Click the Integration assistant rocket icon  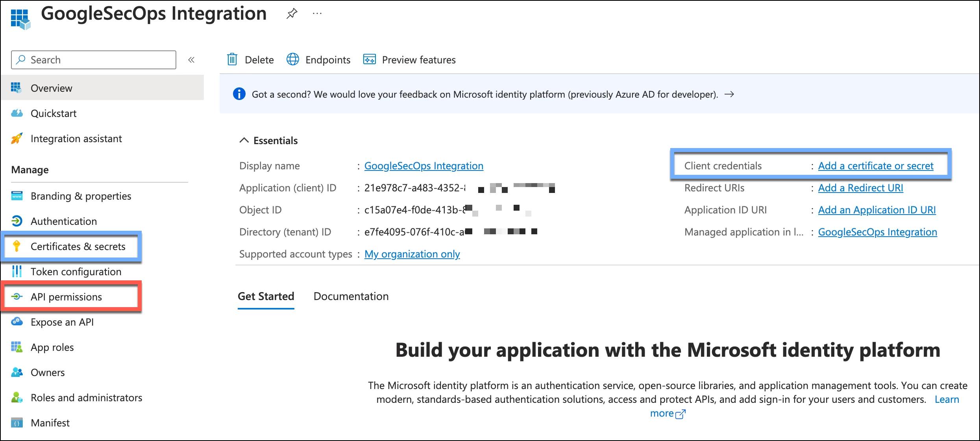coord(17,138)
